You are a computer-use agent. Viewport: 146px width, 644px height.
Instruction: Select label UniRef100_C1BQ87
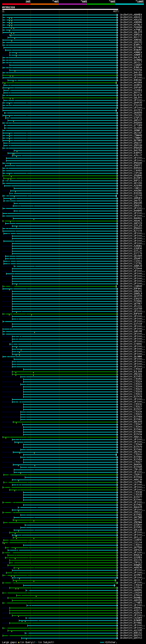coord(131,65)
